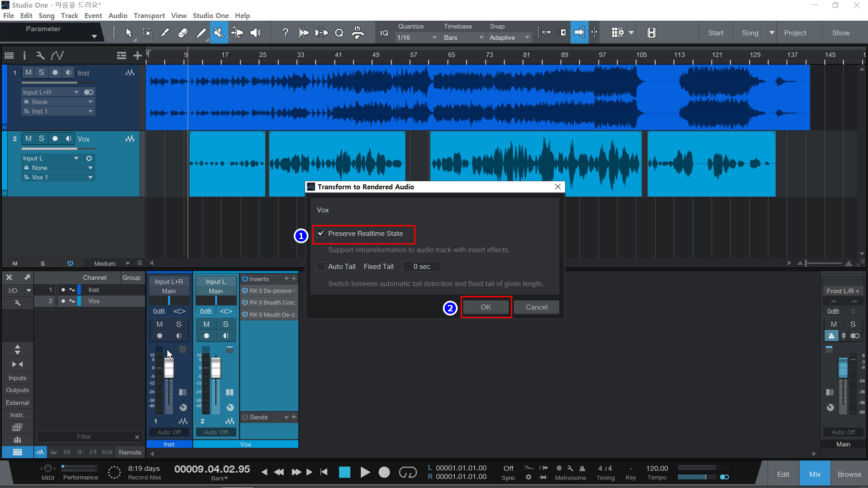Open the Quantize 1/16 dropdown
Image resolution: width=868 pixels, height=488 pixels.
click(416, 38)
